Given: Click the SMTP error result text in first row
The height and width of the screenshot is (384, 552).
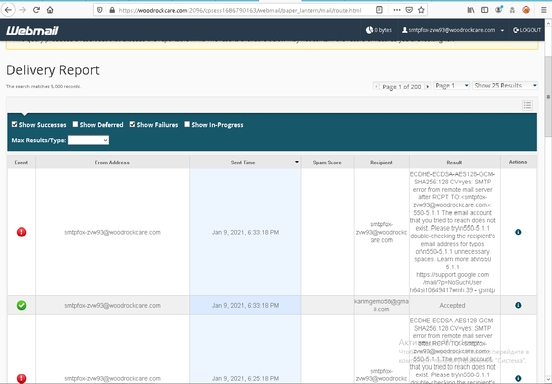Looking at the screenshot, I should 453,232.
